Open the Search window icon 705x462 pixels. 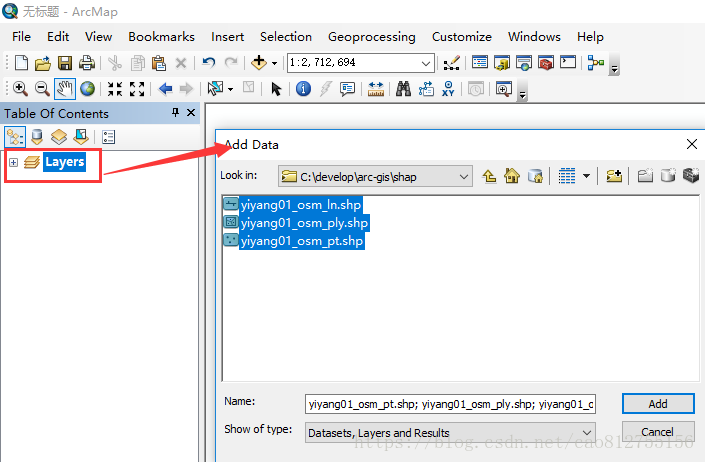click(524, 62)
